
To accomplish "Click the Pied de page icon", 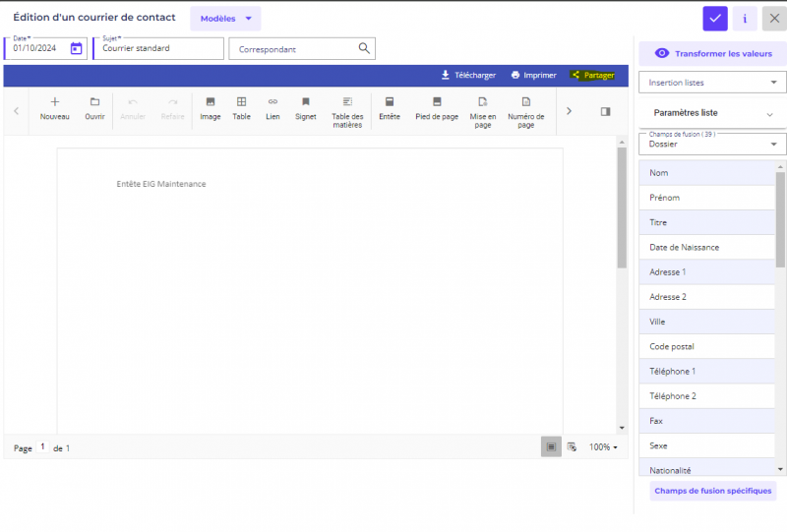I will (437, 102).
